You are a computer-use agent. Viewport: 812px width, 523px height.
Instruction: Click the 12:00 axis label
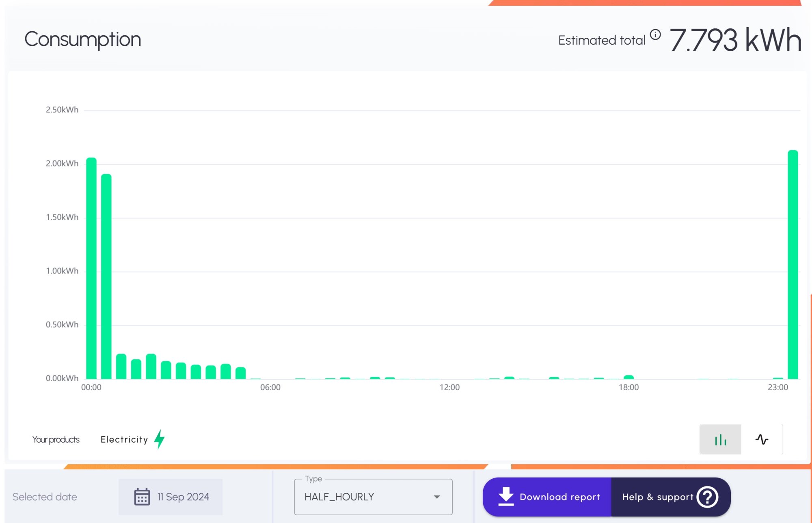coord(449,387)
